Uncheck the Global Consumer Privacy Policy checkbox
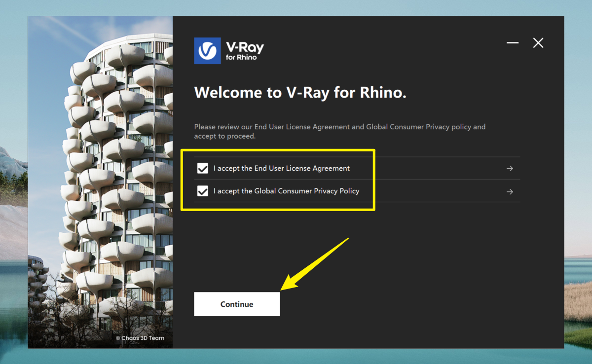The width and height of the screenshot is (592, 364). pos(202,191)
